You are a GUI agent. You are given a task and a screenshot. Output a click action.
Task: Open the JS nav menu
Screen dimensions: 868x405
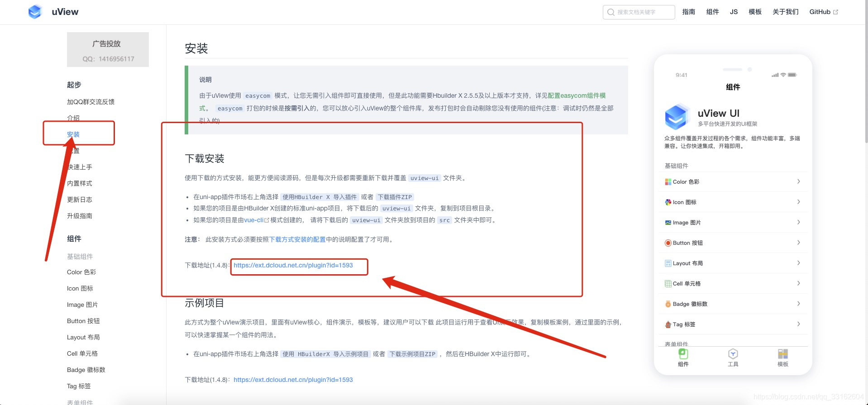pos(734,12)
